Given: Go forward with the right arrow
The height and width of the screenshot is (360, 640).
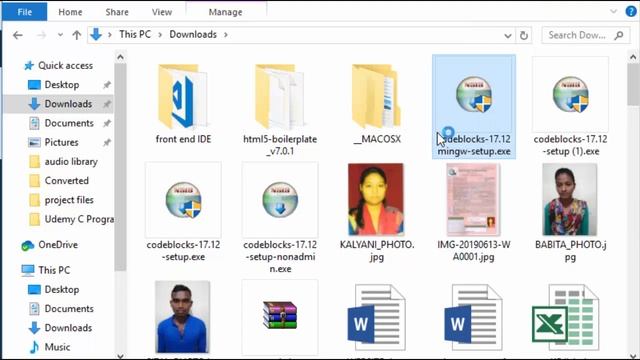Looking at the screenshot, I should [41, 35].
